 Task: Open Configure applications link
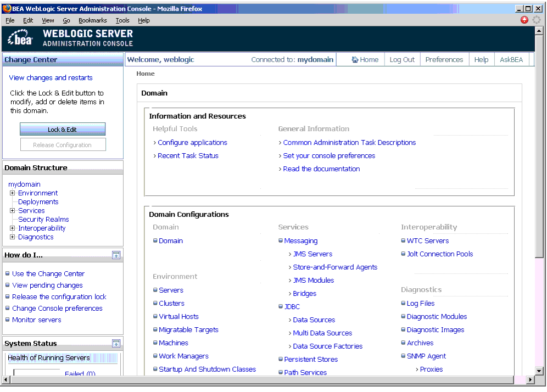192,142
